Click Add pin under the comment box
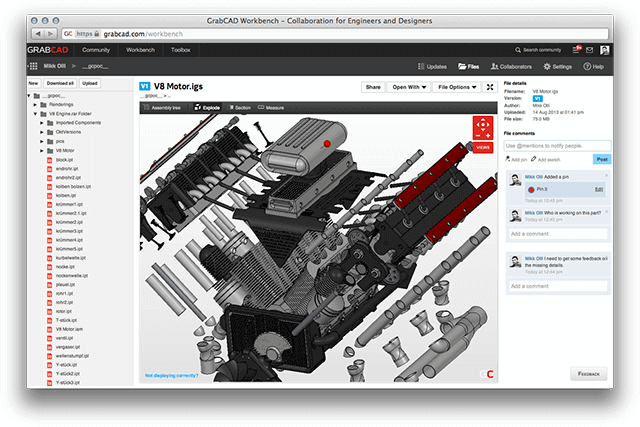 pyautogui.click(x=516, y=159)
